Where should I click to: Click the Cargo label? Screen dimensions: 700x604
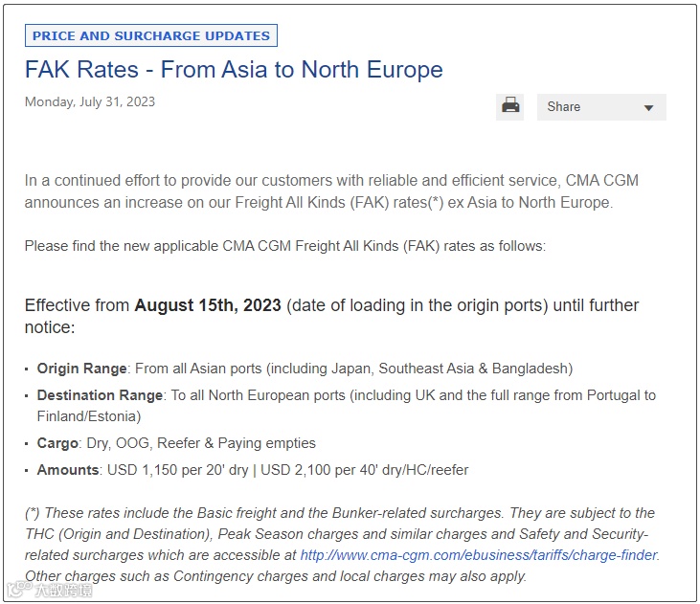pyautogui.click(x=57, y=443)
